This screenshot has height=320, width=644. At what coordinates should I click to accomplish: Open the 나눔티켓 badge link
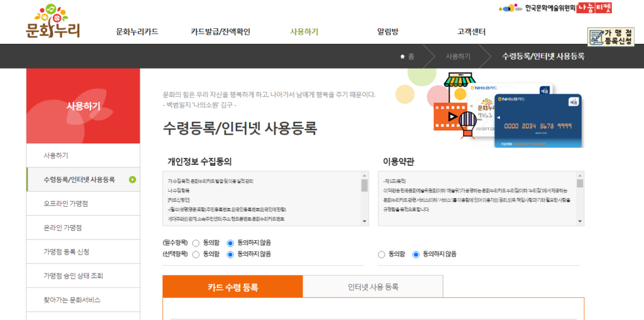[594, 8]
